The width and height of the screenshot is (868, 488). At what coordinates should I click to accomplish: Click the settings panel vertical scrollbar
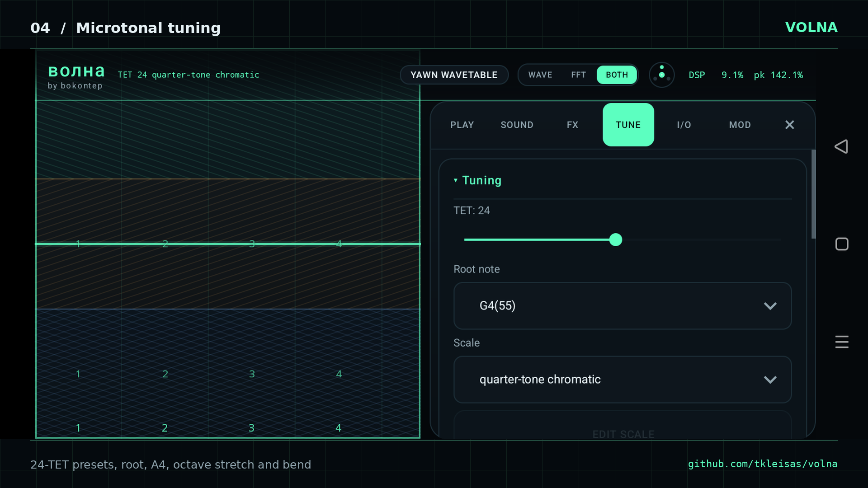(x=813, y=194)
